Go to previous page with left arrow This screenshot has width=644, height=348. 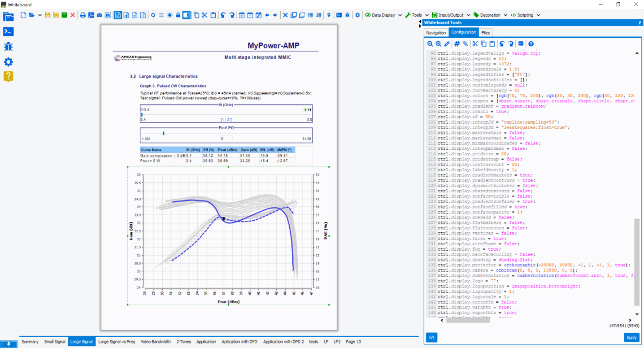267,15
